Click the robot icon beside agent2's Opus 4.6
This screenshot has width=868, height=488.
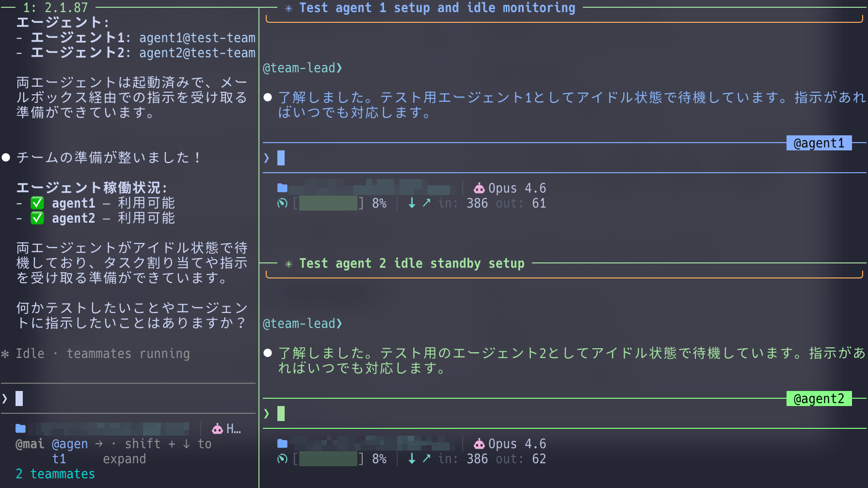(x=479, y=444)
